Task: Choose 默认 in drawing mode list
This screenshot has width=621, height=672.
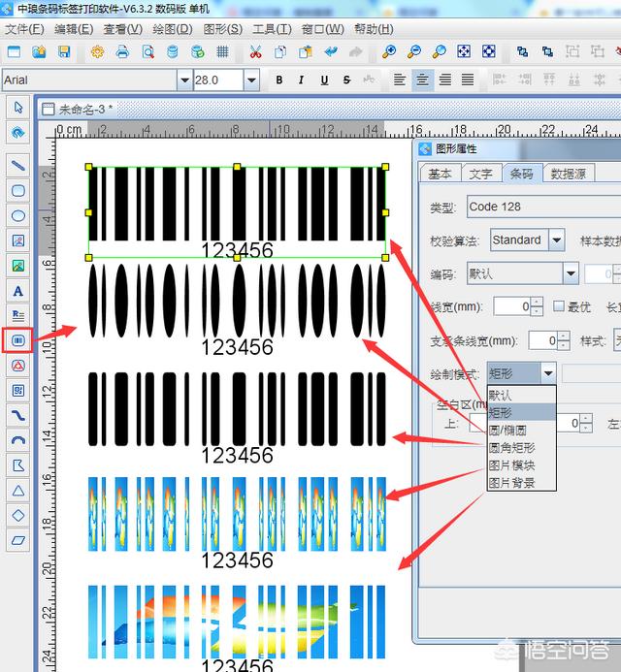Action: (521, 395)
